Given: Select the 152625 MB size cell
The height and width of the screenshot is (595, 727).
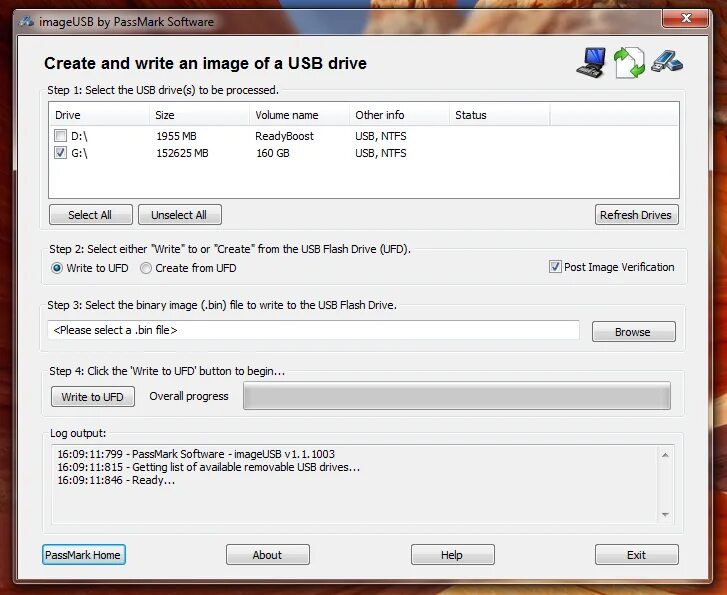Looking at the screenshot, I should coord(182,153).
